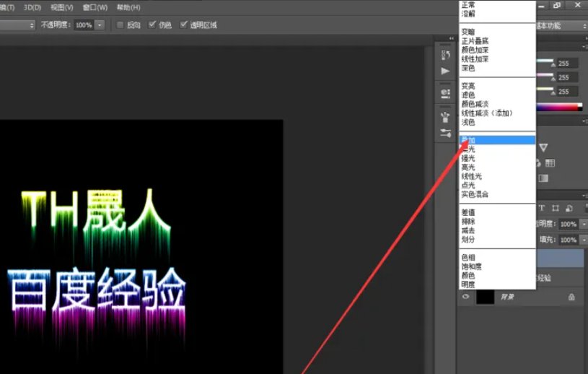Viewport: 588px width, 374px height.
Task: Click the downward triangle adjustment icon
Action: tap(543, 147)
